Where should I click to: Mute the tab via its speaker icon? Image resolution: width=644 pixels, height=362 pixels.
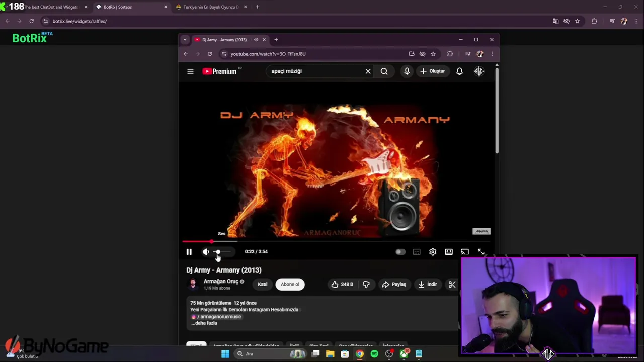tap(256, 40)
